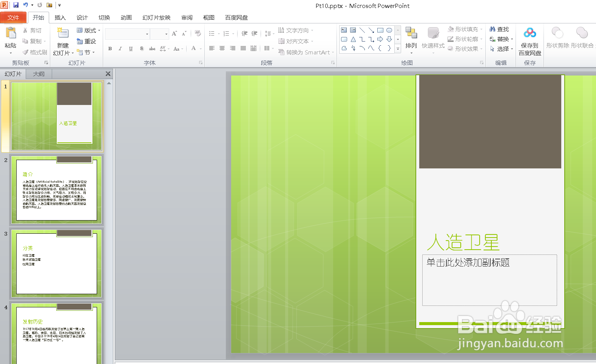Toggle bold formatting
This screenshot has height=364, width=596.
[110, 48]
